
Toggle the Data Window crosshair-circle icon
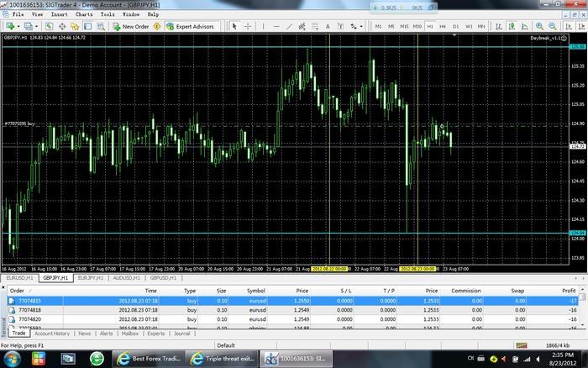[62, 26]
